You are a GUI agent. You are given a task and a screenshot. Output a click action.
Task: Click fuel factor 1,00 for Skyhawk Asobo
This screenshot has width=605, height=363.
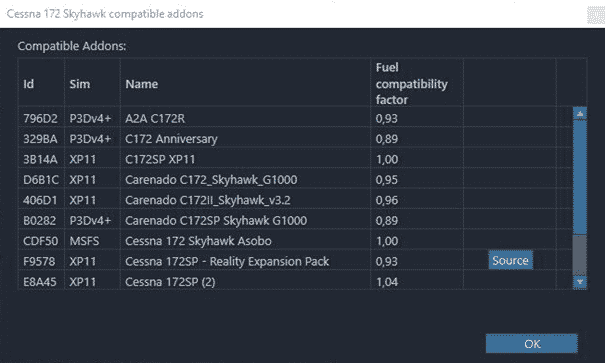pos(387,241)
